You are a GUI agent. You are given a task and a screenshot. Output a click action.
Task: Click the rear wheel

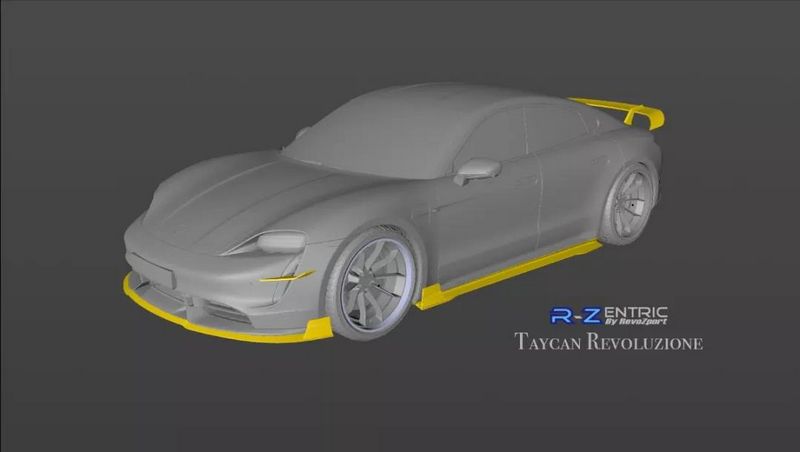630,203
